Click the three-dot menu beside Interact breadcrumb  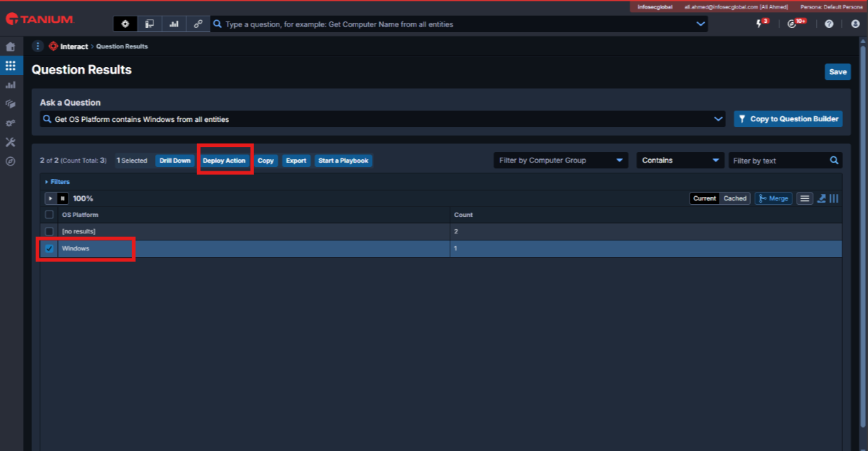click(38, 46)
